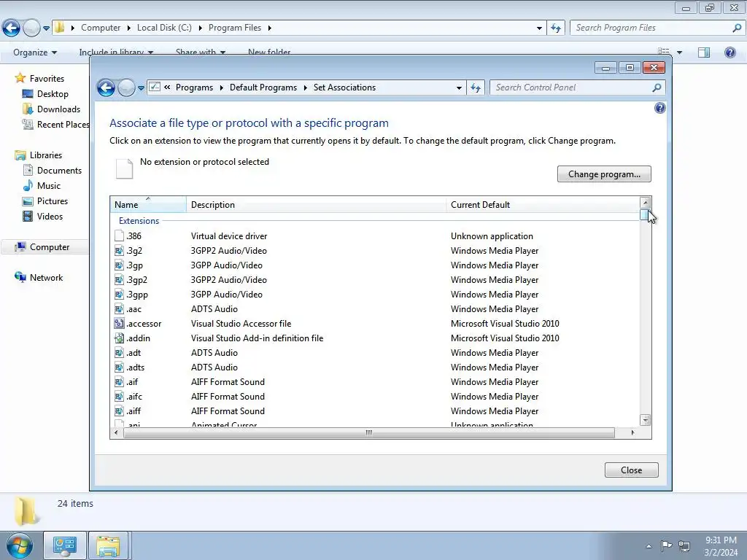The image size is (747, 560).
Task: Select the .adts ADTS Audio row
Action: point(374,367)
